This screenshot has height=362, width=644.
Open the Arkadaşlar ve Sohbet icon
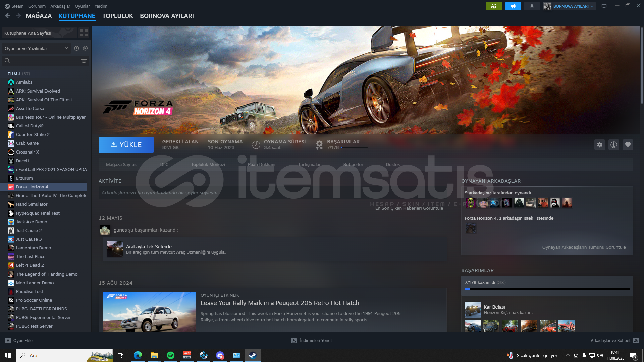[636, 341]
